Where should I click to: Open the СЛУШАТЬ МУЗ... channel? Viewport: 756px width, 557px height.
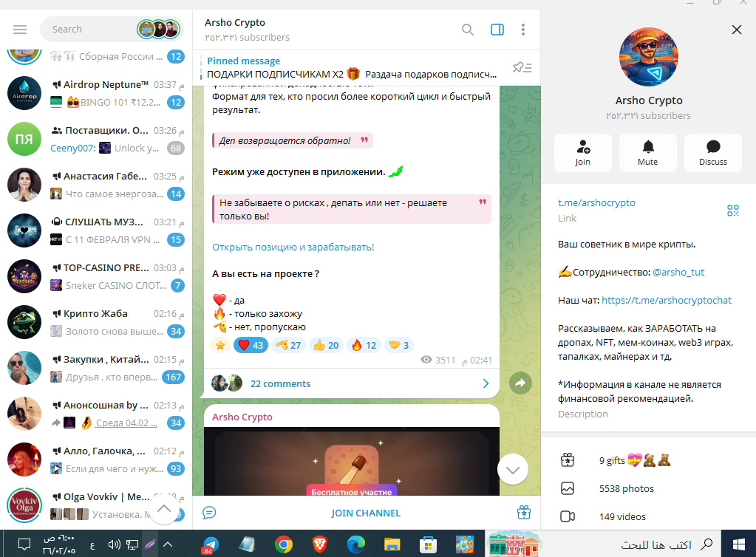[x=96, y=230]
